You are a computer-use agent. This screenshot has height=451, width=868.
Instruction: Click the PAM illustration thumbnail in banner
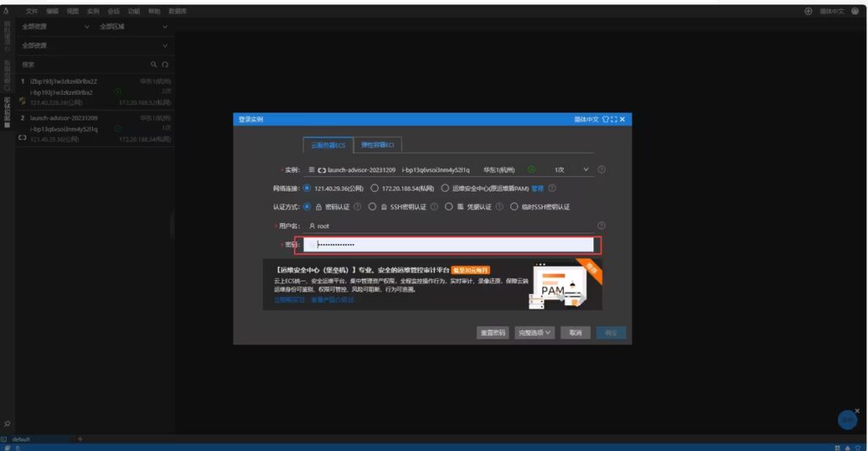pyautogui.click(x=560, y=286)
